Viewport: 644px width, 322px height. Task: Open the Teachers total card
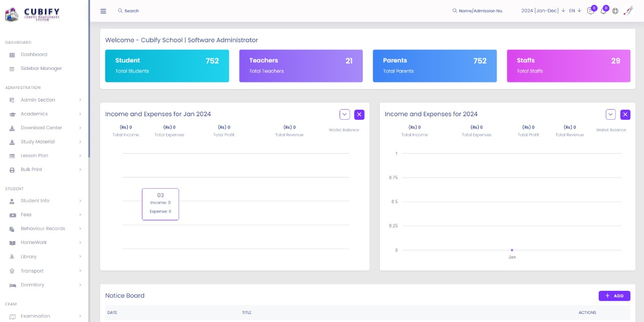301,65
